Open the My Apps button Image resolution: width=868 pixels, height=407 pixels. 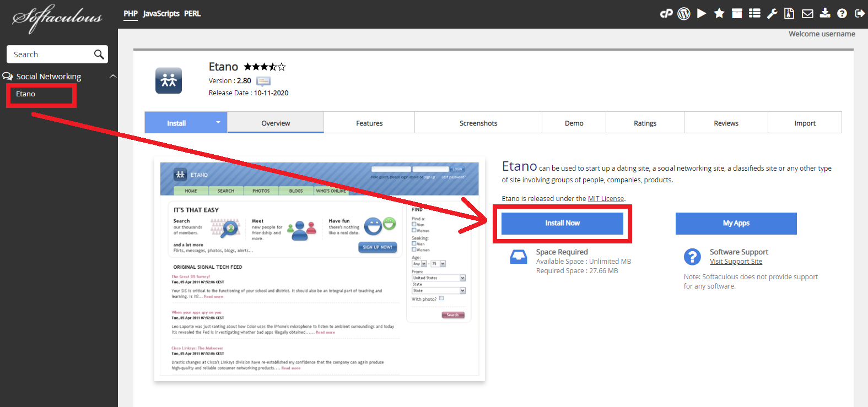pyautogui.click(x=736, y=223)
